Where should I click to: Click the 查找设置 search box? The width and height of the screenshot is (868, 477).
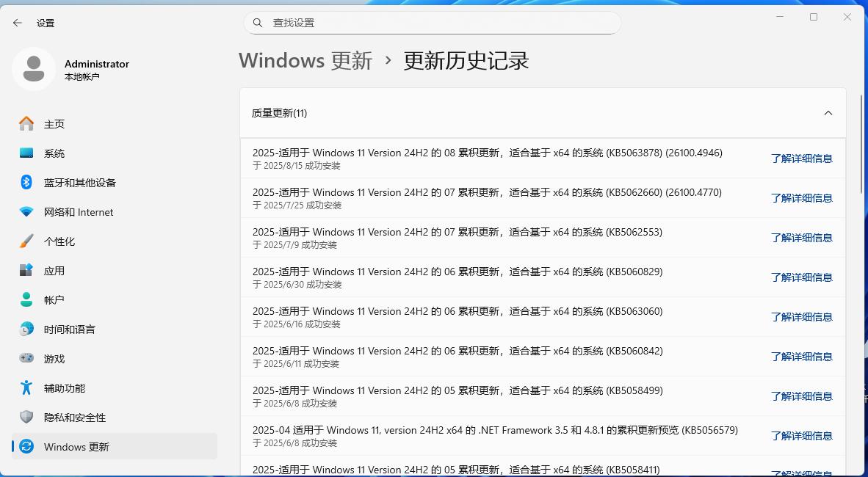(433, 23)
